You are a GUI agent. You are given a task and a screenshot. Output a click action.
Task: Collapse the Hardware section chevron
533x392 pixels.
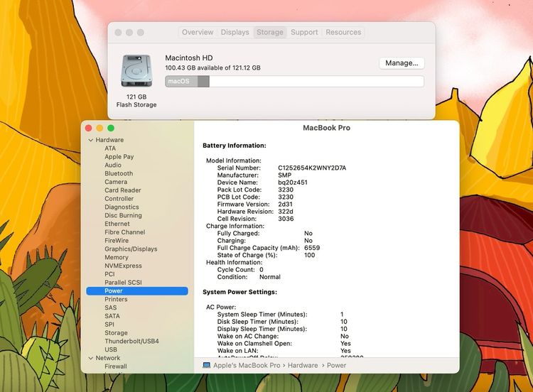coord(91,140)
